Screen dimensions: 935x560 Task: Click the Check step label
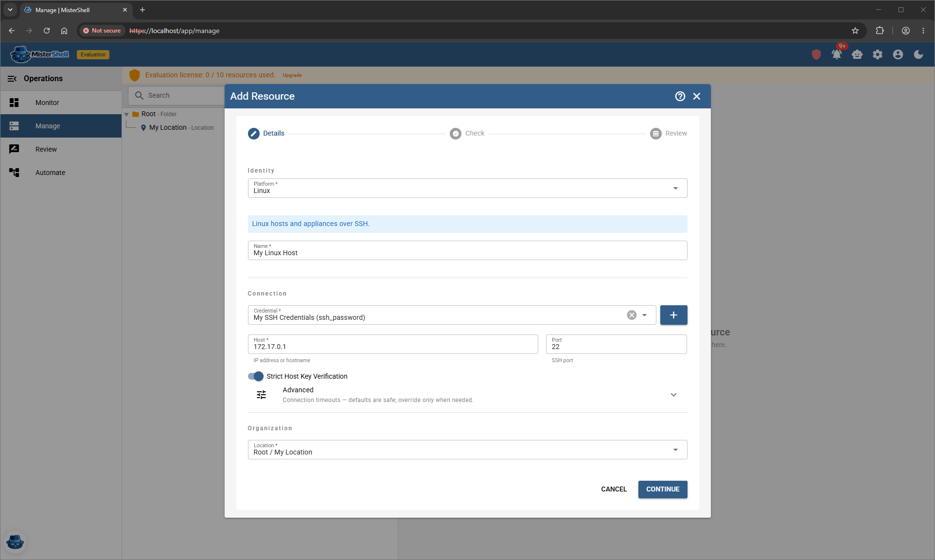pos(475,134)
